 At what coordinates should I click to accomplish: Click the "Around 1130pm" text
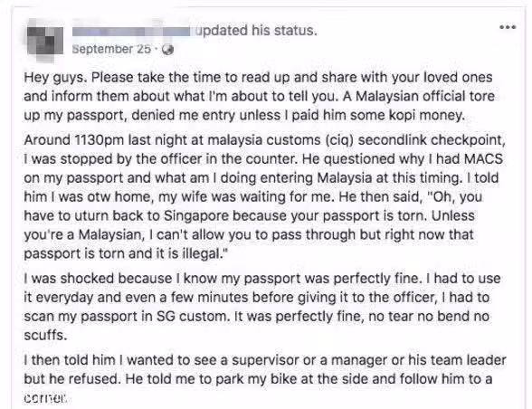73,140
